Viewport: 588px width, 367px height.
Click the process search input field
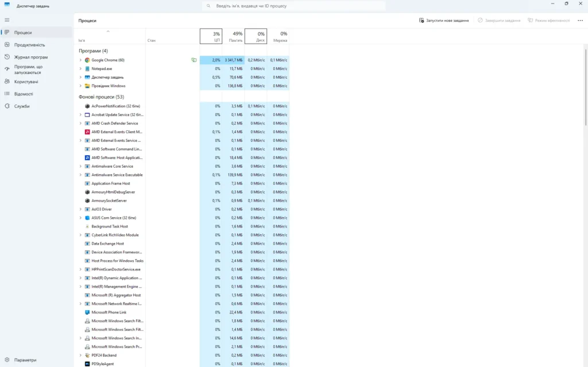[x=293, y=6]
